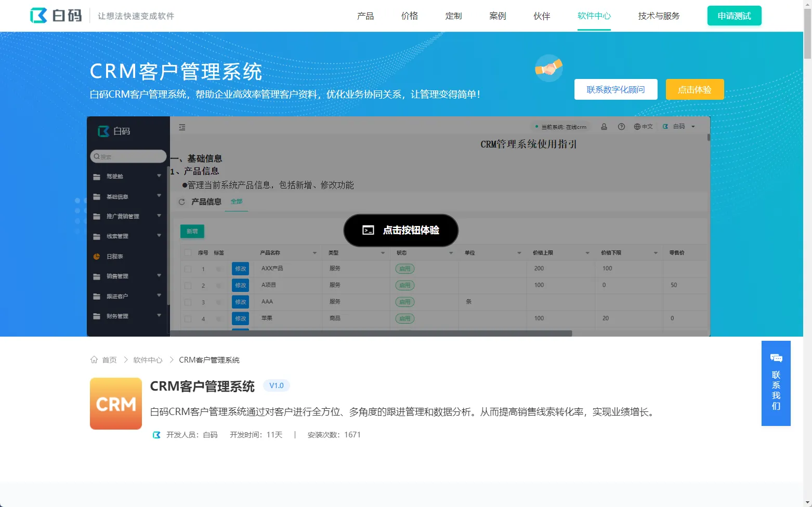Collapse the sidebar with the menu fold icon
Viewport: 812px width, 507px height.
click(182, 127)
